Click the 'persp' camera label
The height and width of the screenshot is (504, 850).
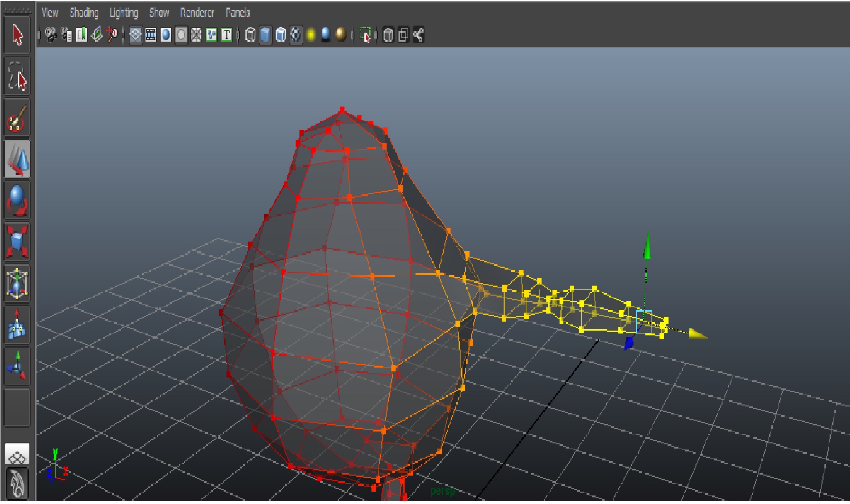point(443,491)
